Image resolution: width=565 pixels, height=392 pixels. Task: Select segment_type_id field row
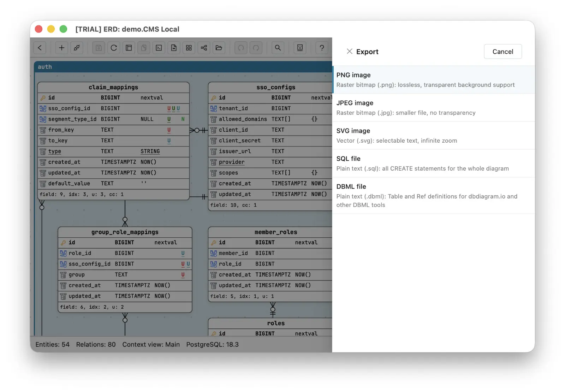pyautogui.click(x=113, y=119)
